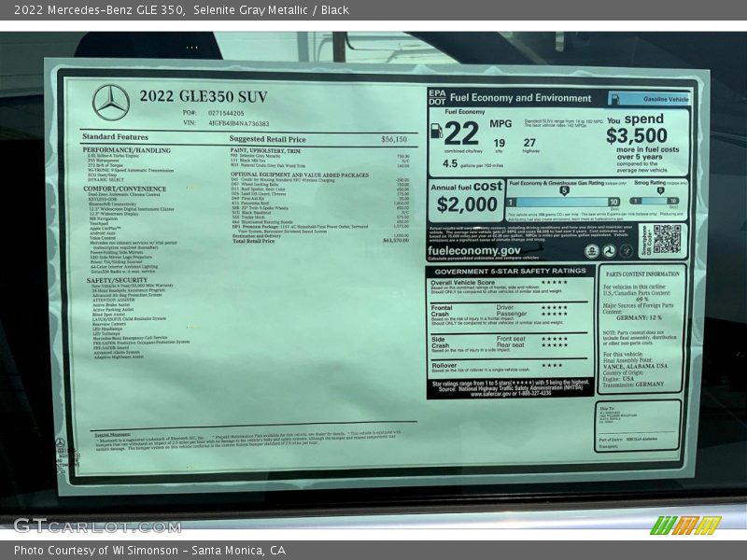
Task: Click the 4.5 gallons per 100 miles value
Action: click(x=450, y=163)
